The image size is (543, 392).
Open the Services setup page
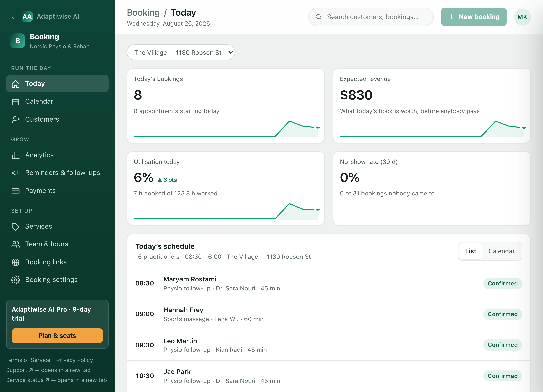click(57, 226)
